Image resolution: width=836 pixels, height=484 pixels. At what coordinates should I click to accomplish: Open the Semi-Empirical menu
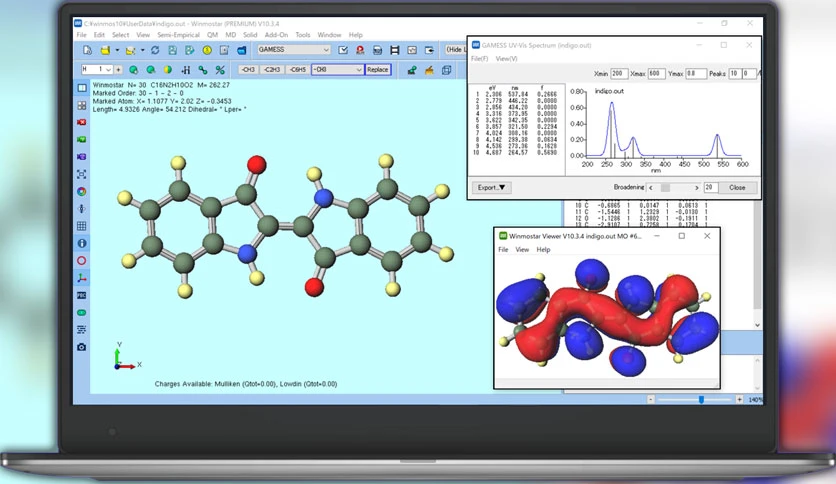pyautogui.click(x=177, y=35)
